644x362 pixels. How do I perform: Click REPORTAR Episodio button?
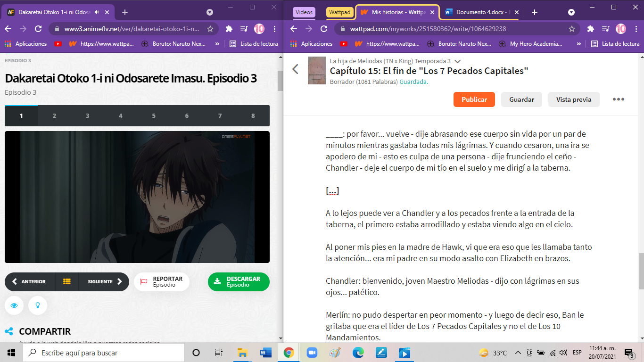[162, 282]
